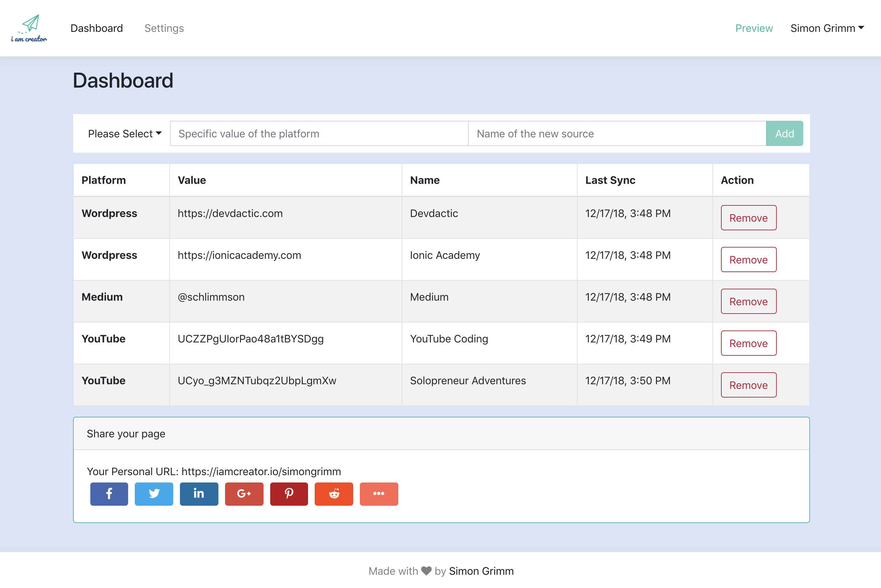Go to the Dashboard nav item
This screenshot has width=881, height=588.
click(96, 28)
